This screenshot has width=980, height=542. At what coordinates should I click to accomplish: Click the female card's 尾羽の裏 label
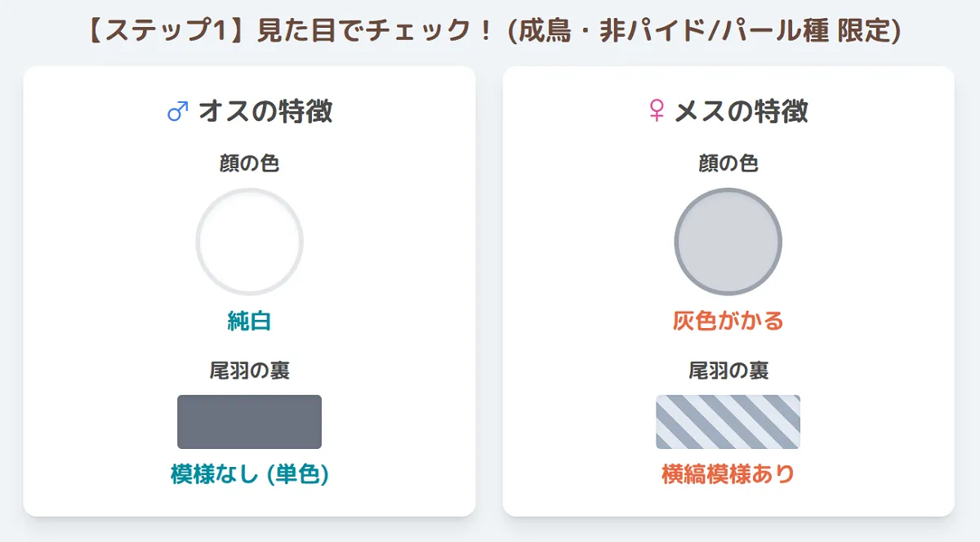click(x=728, y=371)
